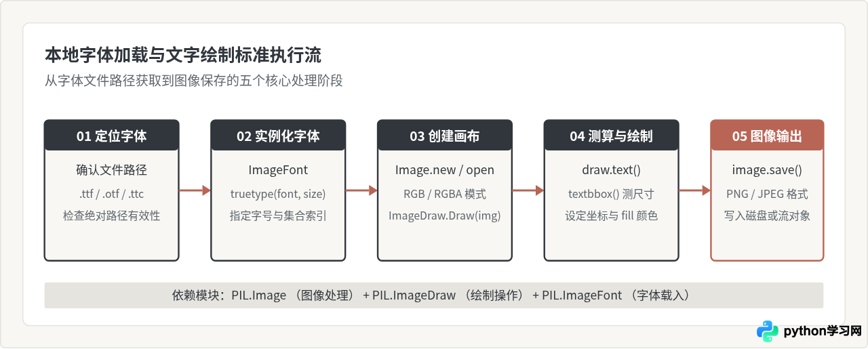868x349 pixels.
Task: Click the text 检查绝对路径有效性
Action: (x=112, y=216)
